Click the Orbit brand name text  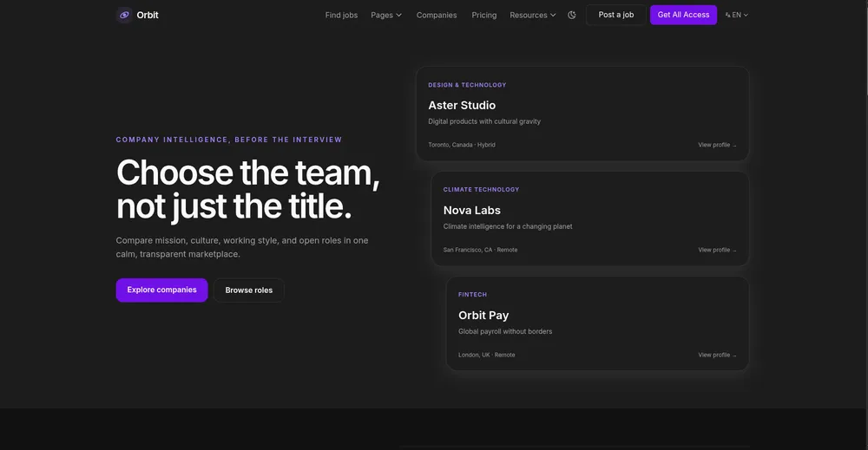coord(148,15)
